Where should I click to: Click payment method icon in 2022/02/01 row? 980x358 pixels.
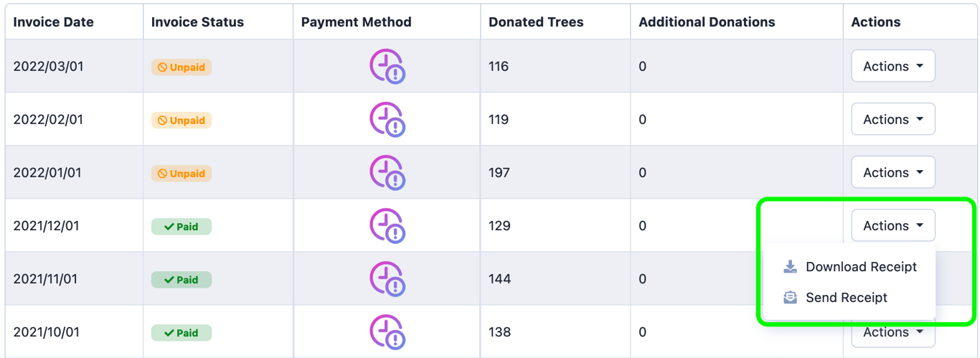(x=387, y=120)
